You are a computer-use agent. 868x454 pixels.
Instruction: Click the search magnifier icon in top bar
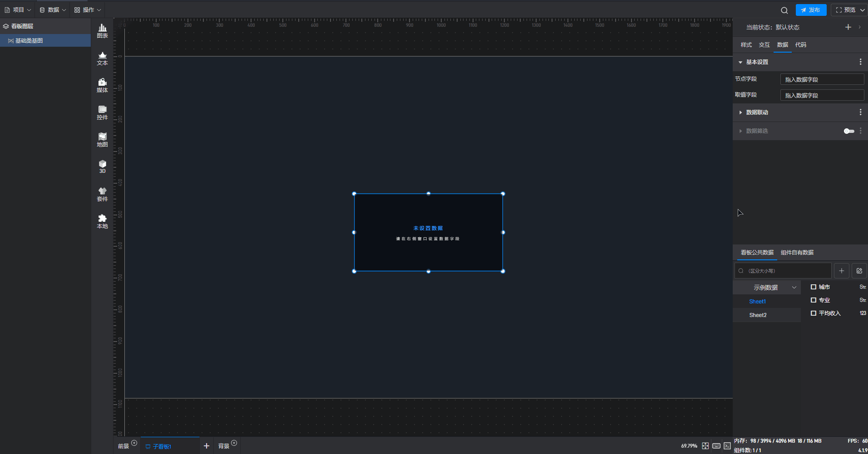pyautogui.click(x=784, y=10)
